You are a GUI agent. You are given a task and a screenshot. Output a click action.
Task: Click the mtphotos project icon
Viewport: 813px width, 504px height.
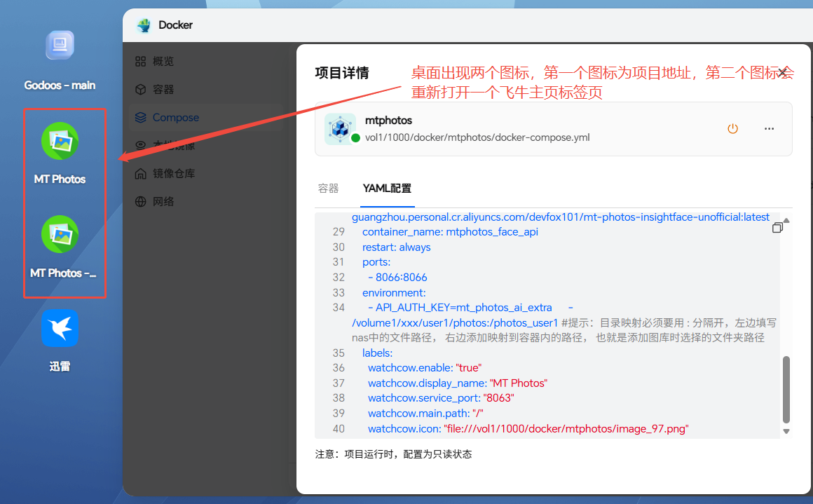340,128
